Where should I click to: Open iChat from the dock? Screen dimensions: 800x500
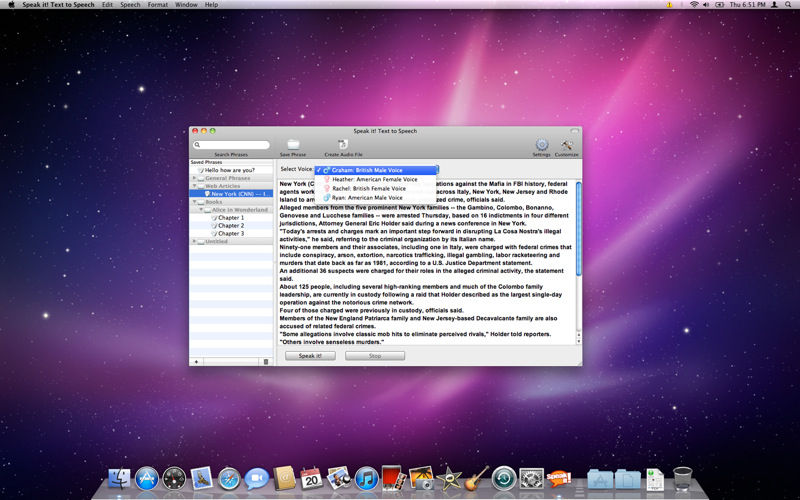(257, 479)
